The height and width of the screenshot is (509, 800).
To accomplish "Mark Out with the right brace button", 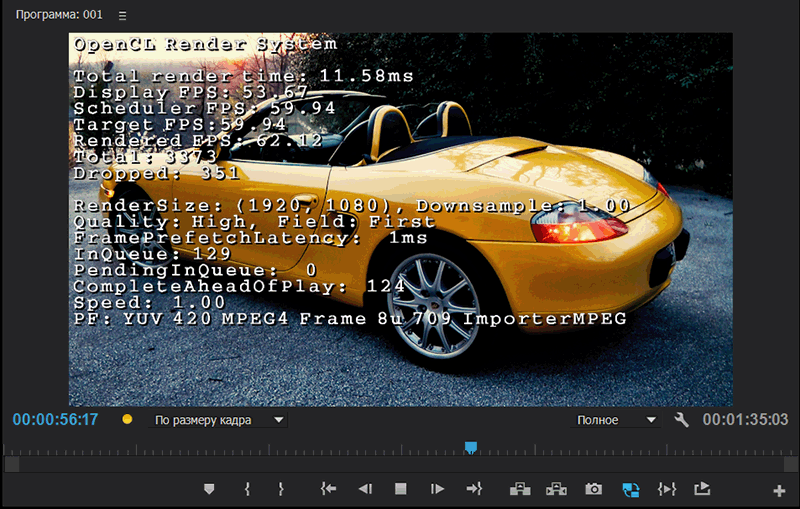I will [281, 489].
